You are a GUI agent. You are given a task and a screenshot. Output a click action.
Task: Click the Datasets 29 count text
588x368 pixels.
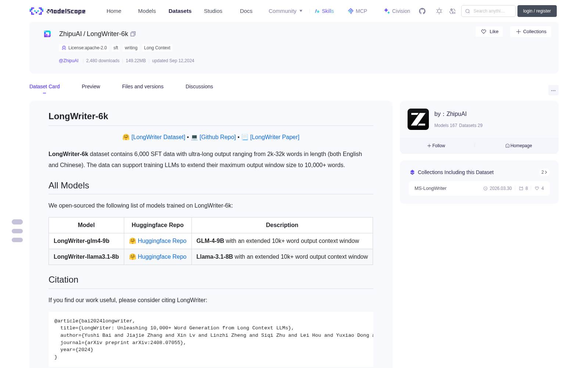[471, 125]
